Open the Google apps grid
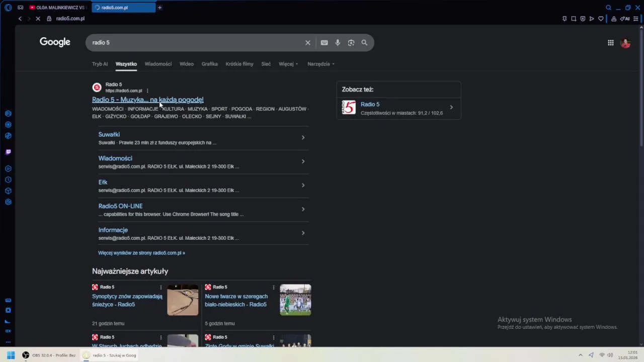This screenshot has height=362, width=644. (610, 43)
